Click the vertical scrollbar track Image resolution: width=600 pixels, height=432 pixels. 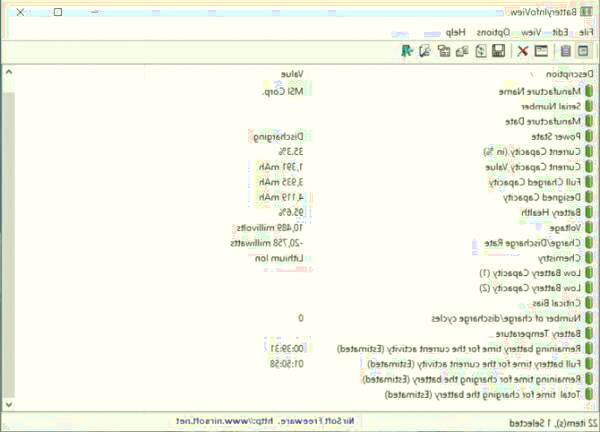(x=6, y=250)
